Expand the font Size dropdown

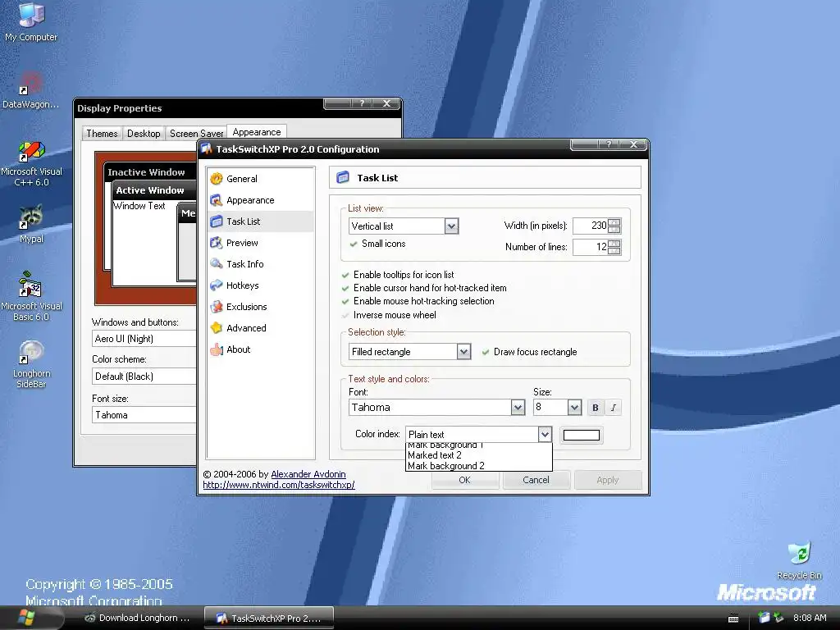pos(574,408)
